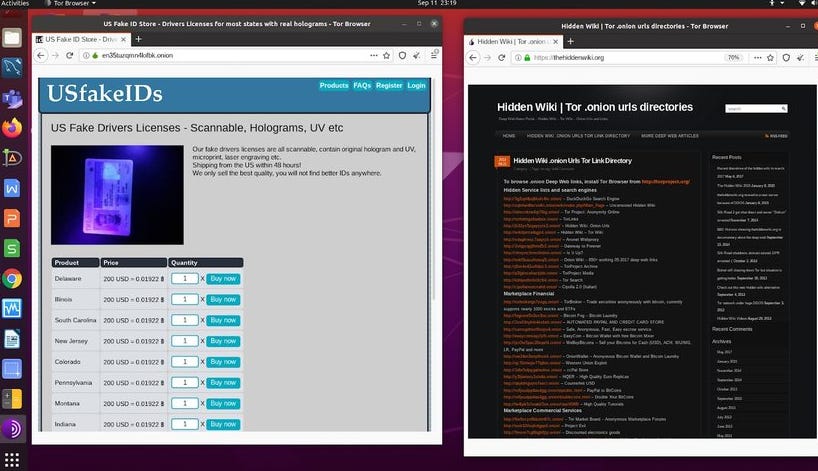Open site information icon in onion address bar
The height and width of the screenshot is (471, 818).
tap(86, 55)
